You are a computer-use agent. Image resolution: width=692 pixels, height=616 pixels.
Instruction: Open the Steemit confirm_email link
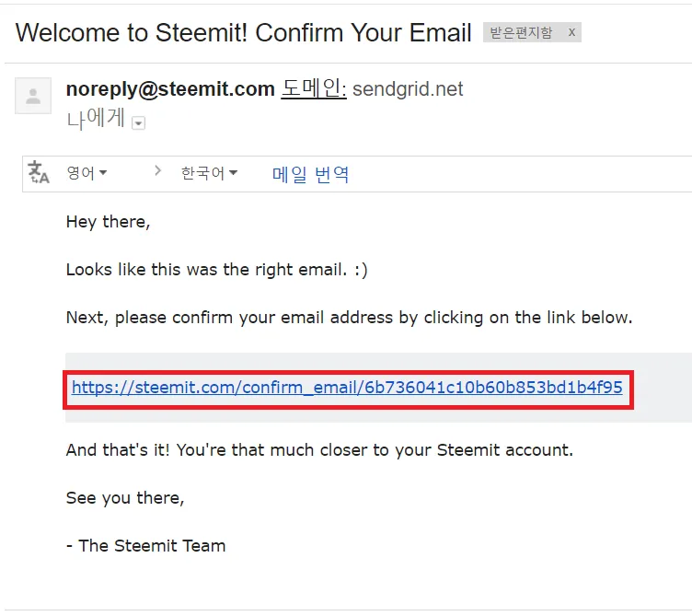[347, 388]
